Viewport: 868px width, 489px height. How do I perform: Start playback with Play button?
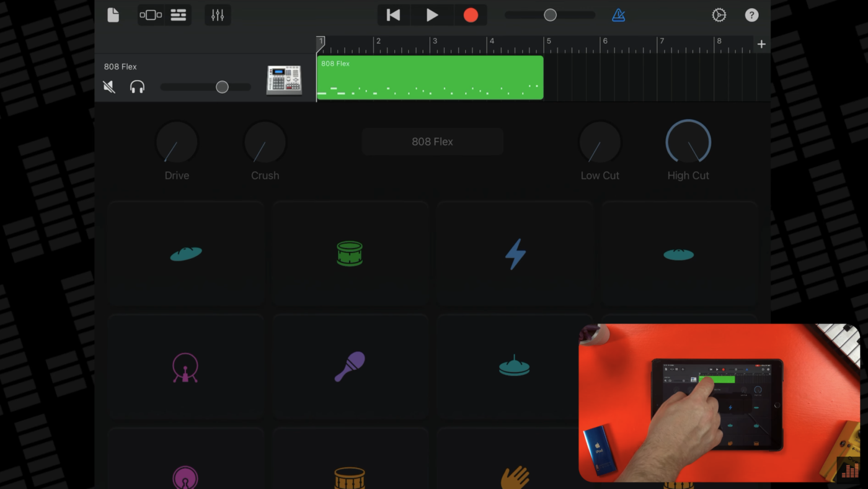click(x=432, y=15)
